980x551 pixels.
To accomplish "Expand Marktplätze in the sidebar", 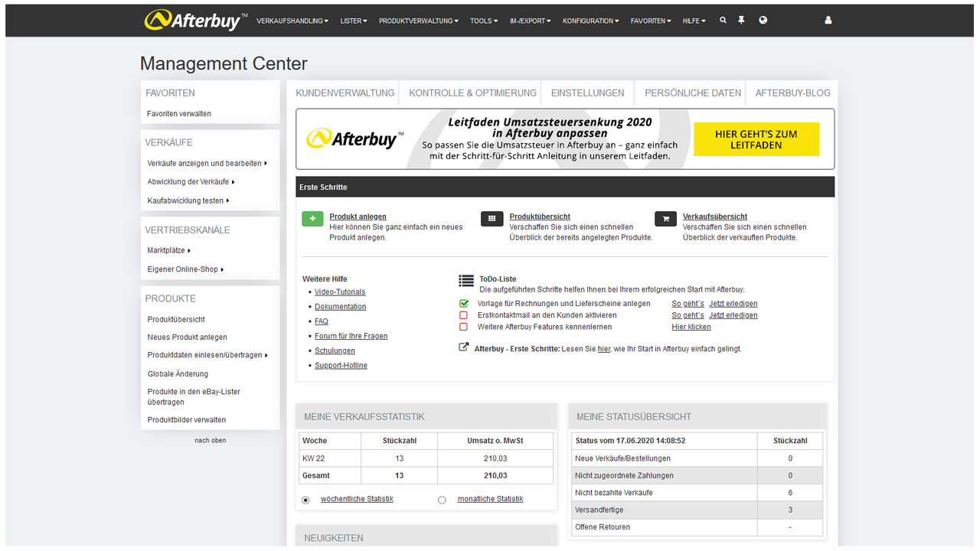I will pos(168,250).
